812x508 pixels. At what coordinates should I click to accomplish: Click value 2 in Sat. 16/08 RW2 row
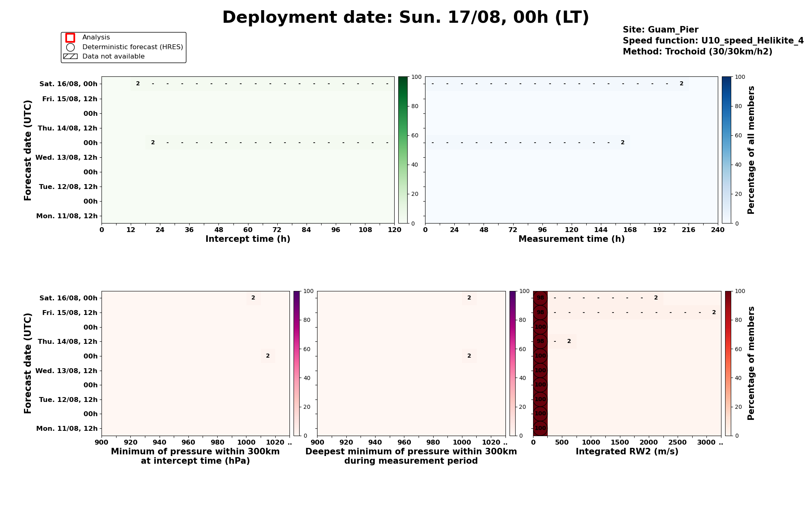(656, 298)
